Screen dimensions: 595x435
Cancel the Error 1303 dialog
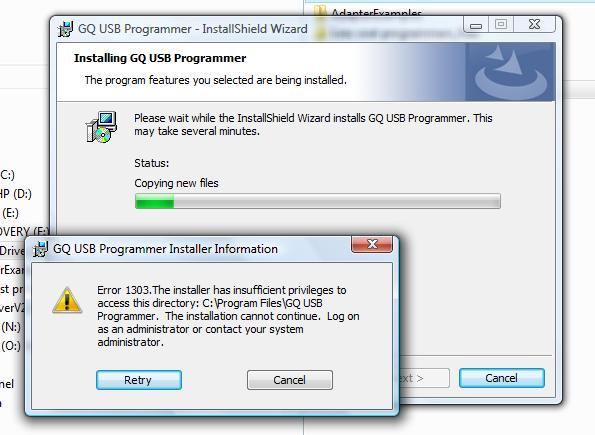pyautogui.click(x=290, y=380)
